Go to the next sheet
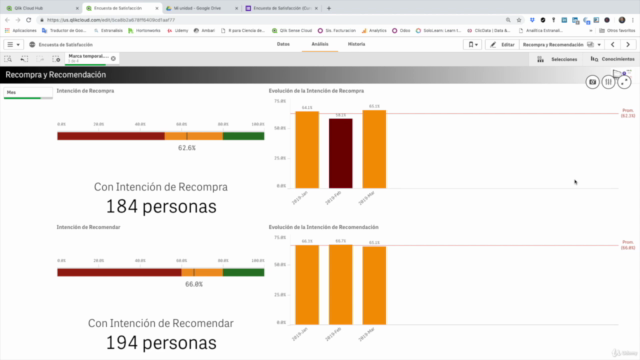The height and width of the screenshot is (360, 640). point(628,44)
